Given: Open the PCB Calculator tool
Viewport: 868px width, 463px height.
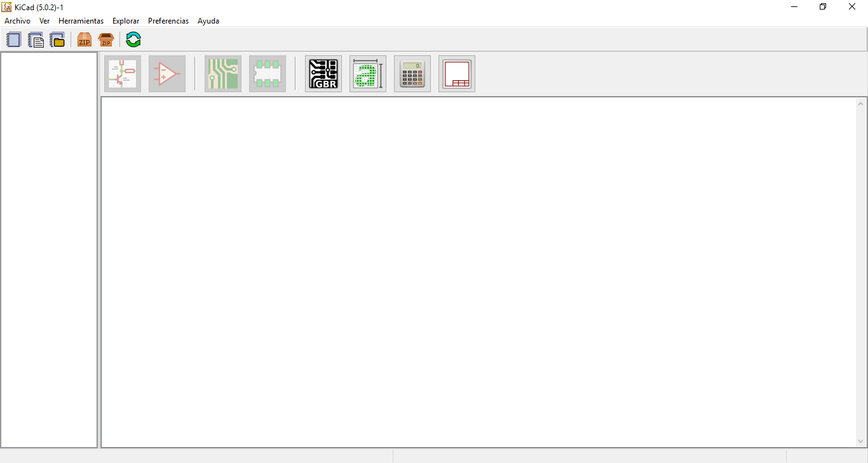Looking at the screenshot, I should pos(412,74).
